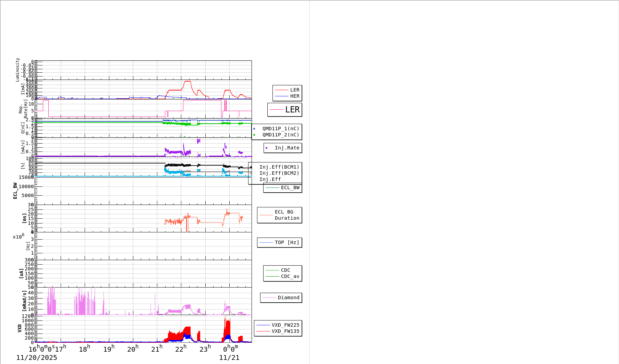Image resolution: width=619 pixels, height=364 pixels.
Task: Select the HER legend label
Action: (x=295, y=96)
